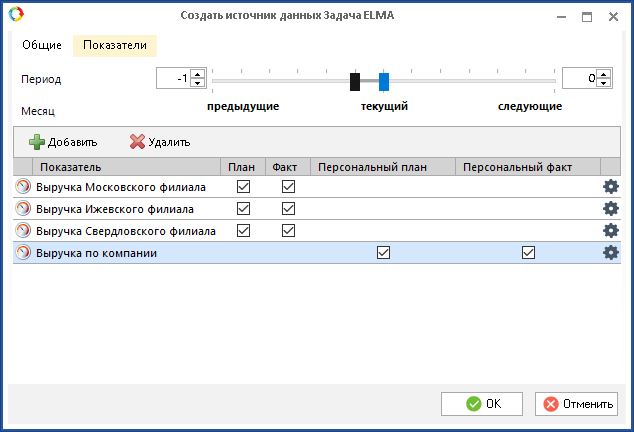634x432 pixels.
Task: Open settings gear for Выручка по компании
Action: coord(610,252)
